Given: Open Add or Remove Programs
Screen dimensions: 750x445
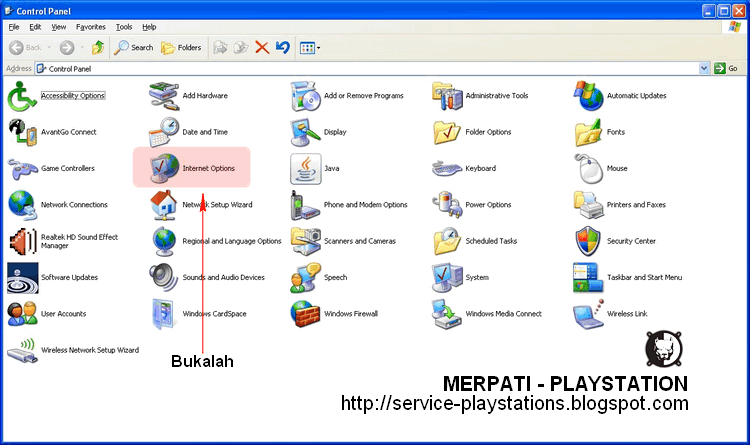Looking at the screenshot, I should click(x=305, y=96).
